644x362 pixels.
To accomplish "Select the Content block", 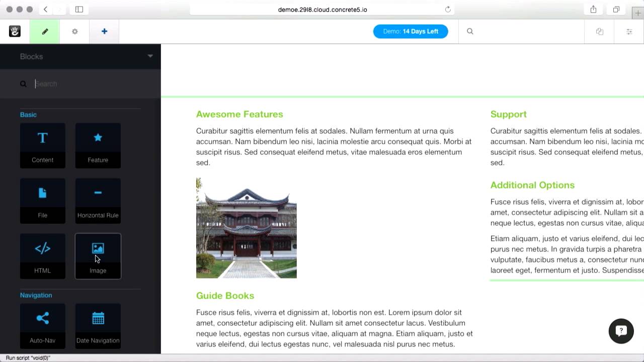I will 43,145.
